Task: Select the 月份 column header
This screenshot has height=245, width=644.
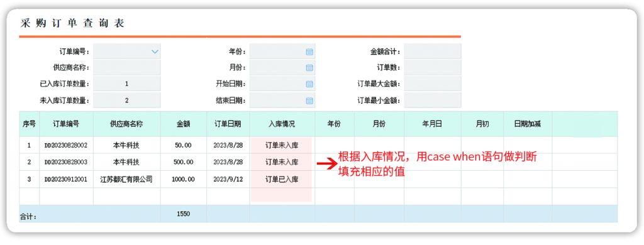Action: tap(379, 124)
